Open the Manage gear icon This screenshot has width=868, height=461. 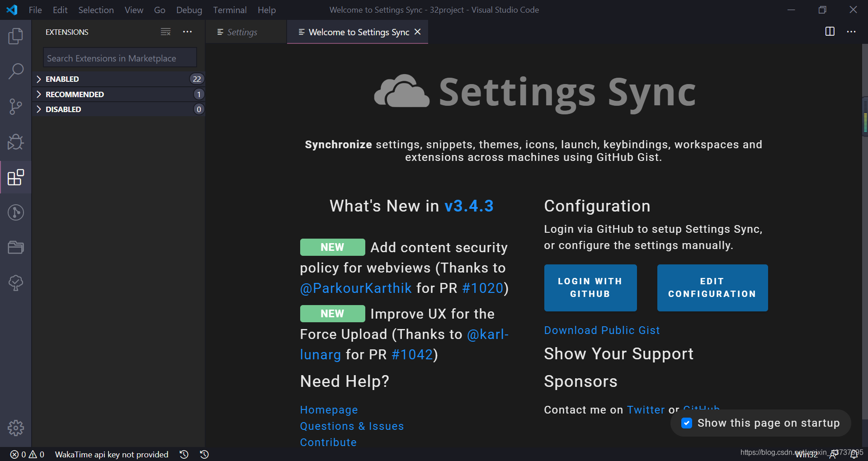coord(15,428)
